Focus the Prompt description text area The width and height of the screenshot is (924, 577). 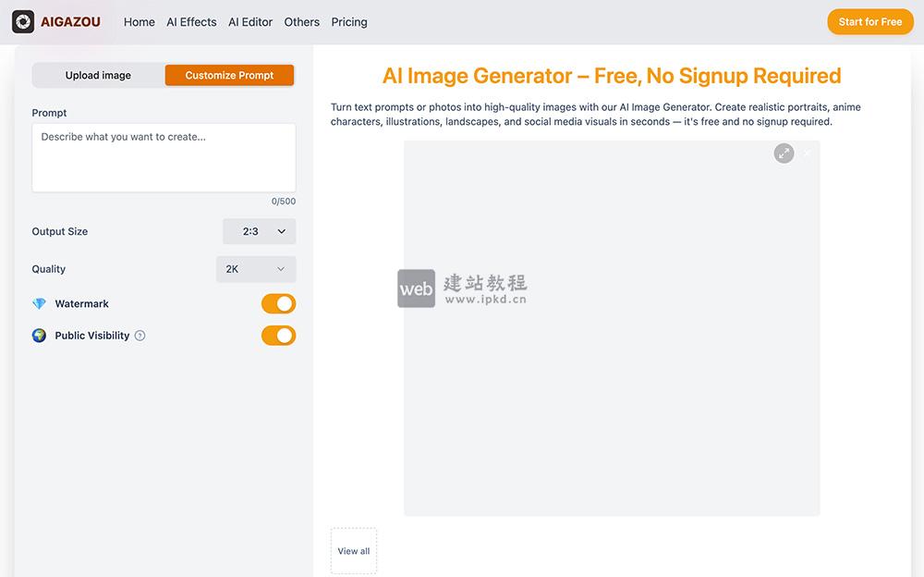tap(164, 158)
